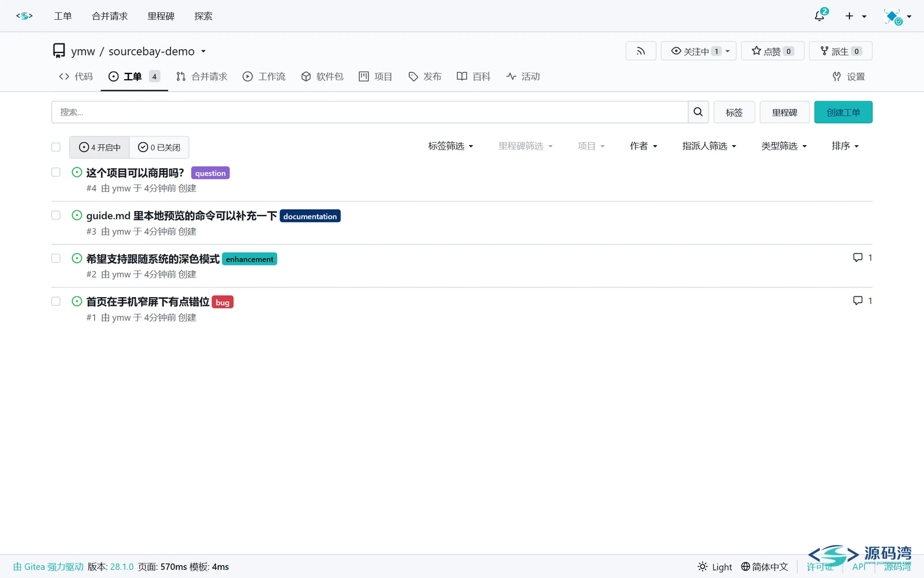Check the box for 首页在手机窄屏下有点错位 issue

click(56, 301)
